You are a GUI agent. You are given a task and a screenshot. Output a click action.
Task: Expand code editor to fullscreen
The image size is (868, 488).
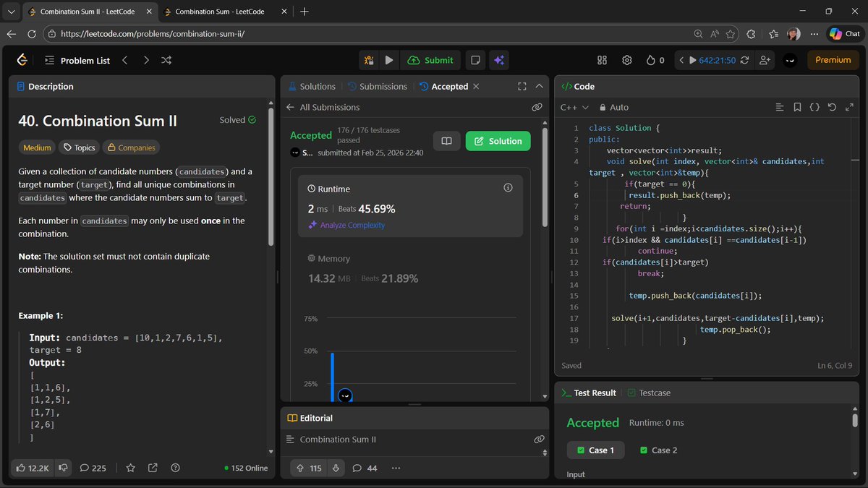click(x=849, y=107)
